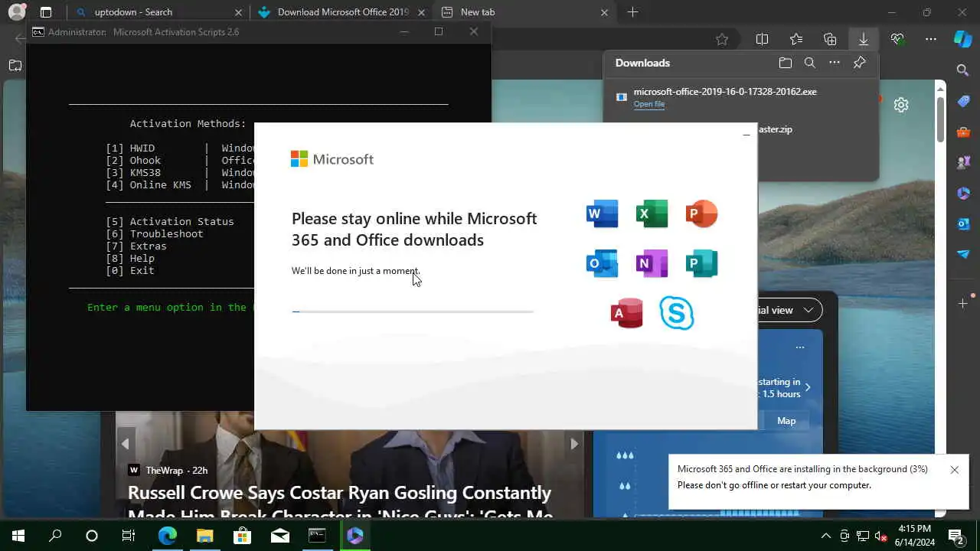Open Outlook icon in Edge sidebar
This screenshot has height=551, width=980.
click(963, 223)
